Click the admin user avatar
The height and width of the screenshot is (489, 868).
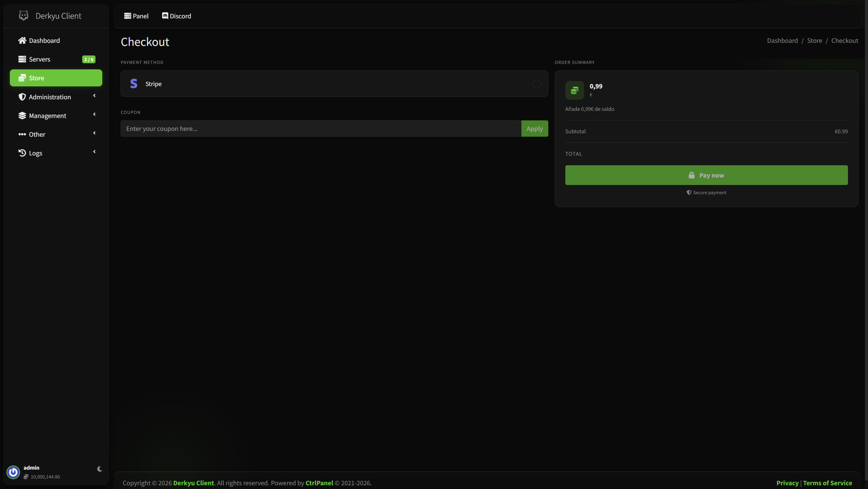coord(13,472)
